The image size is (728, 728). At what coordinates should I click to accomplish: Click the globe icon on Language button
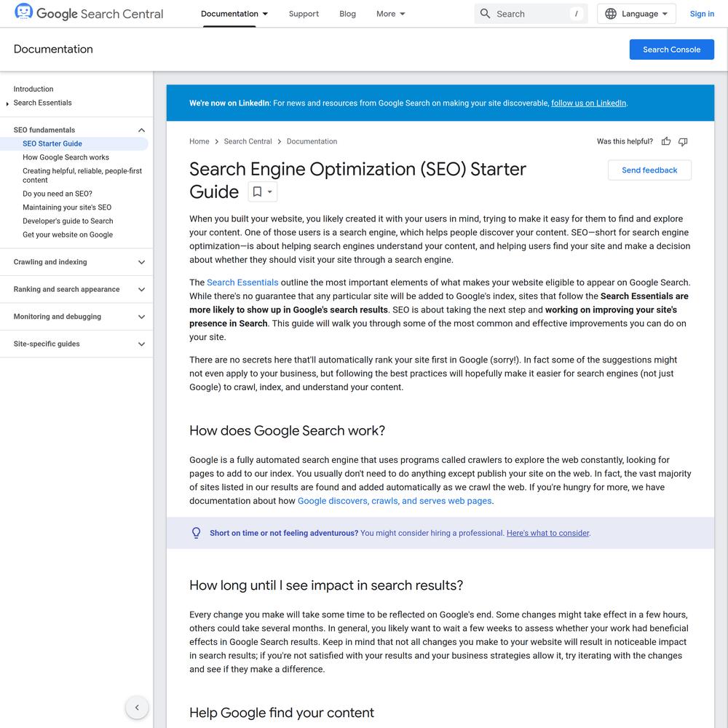tap(611, 14)
